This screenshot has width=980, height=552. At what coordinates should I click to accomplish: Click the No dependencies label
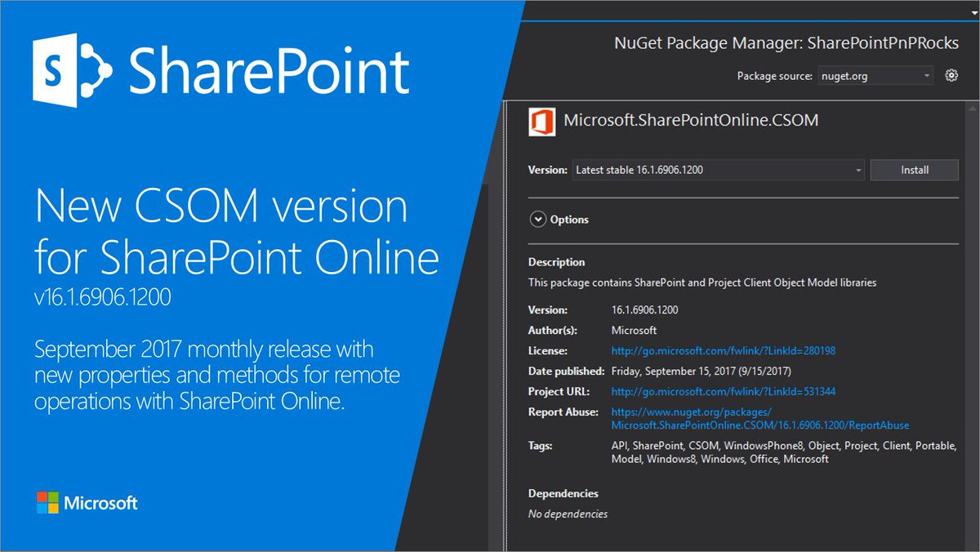tap(568, 514)
